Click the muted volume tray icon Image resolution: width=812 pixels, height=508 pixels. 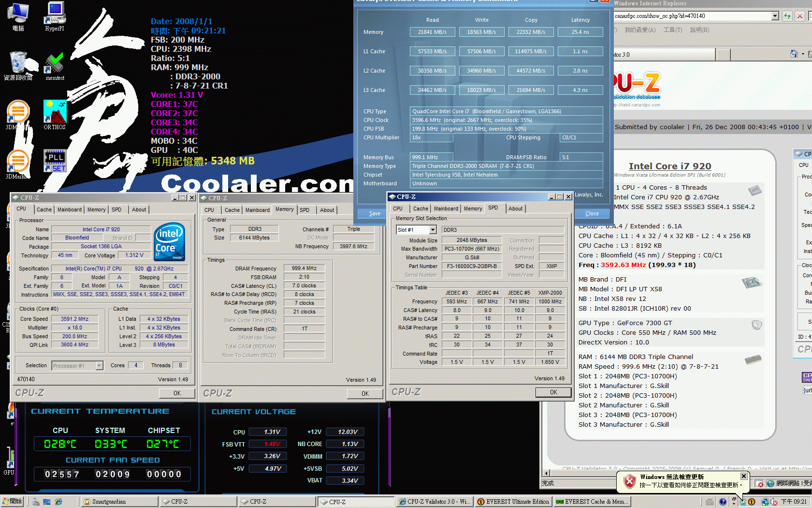click(774, 502)
